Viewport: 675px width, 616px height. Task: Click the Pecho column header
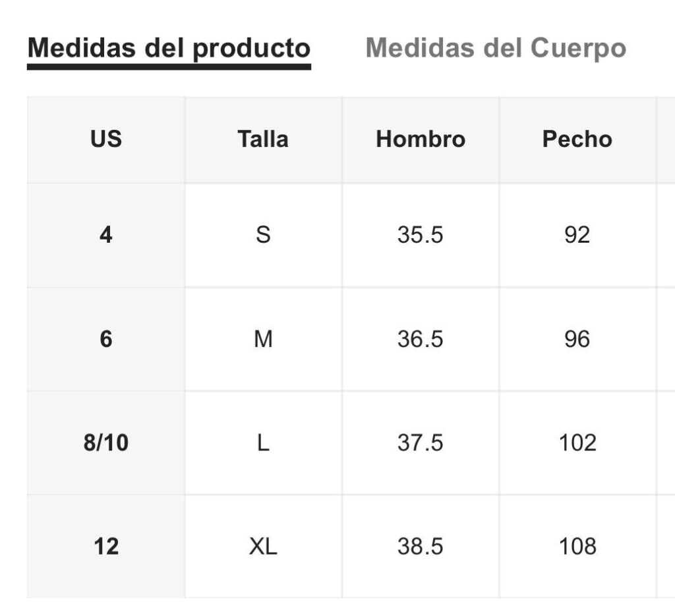[577, 140]
